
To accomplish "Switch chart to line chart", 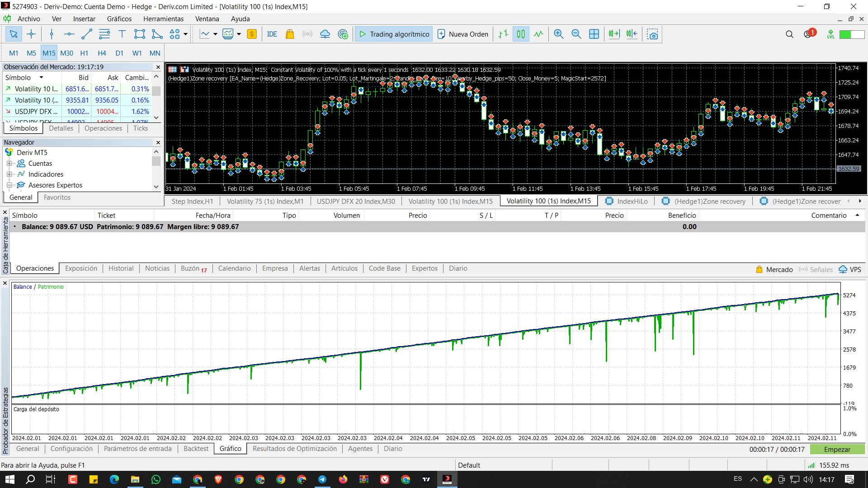I will point(538,34).
